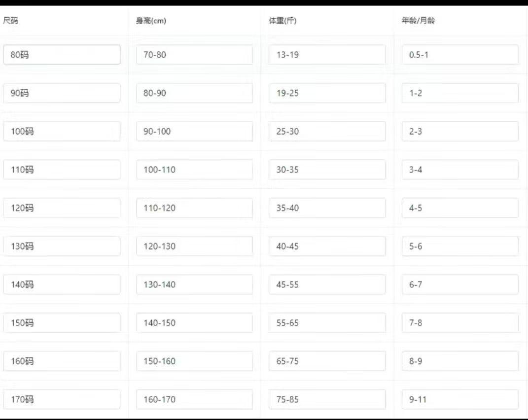Click the 80码 size input field

tap(62, 55)
